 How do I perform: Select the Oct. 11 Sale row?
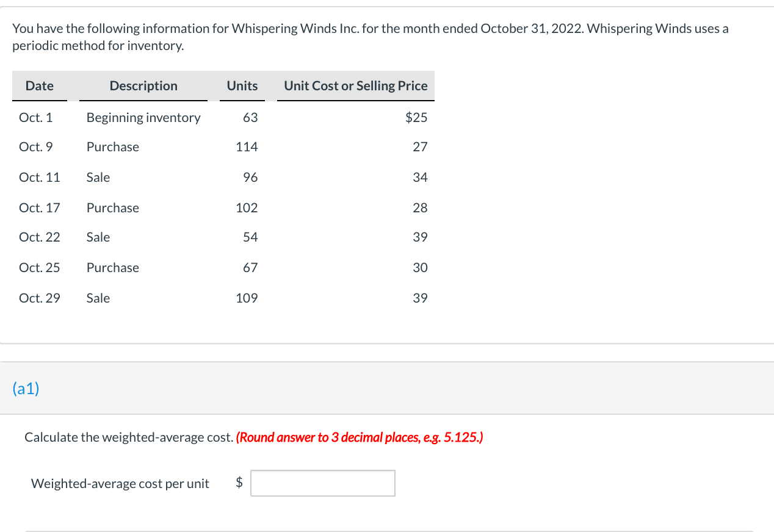click(x=98, y=177)
